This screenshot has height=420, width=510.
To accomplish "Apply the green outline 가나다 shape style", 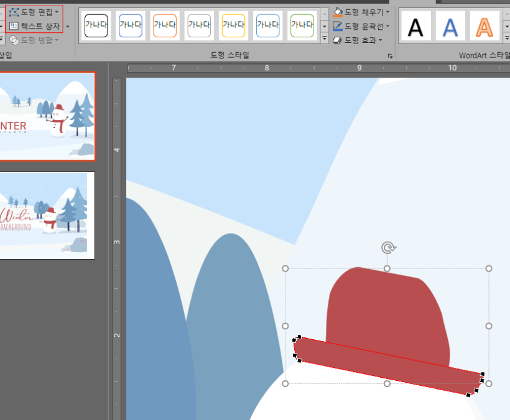I will pyautogui.click(x=302, y=25).
